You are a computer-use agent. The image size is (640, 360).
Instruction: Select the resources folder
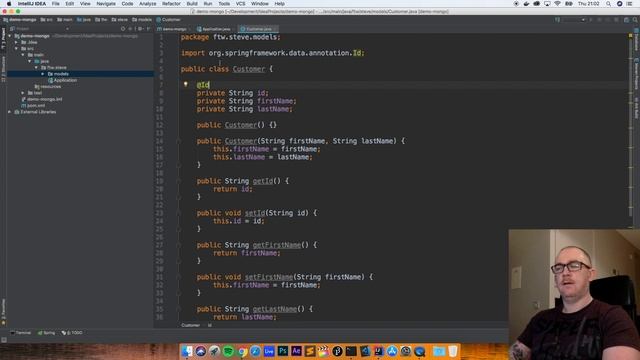(x=51, y=87)
